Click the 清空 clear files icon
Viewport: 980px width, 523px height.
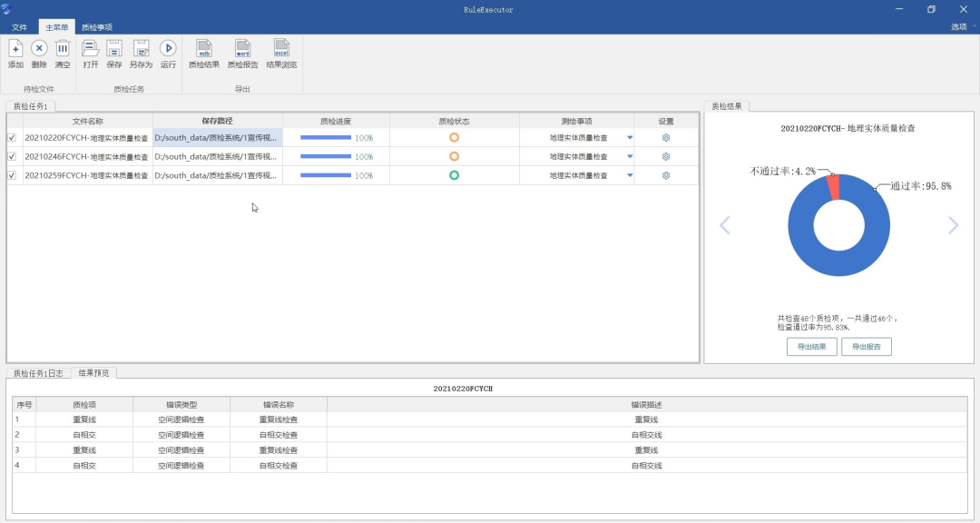coord(63,49)
